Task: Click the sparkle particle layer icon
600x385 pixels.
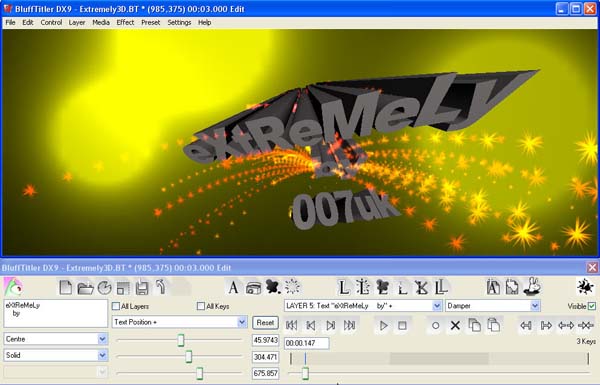Action: coord(293,287)
